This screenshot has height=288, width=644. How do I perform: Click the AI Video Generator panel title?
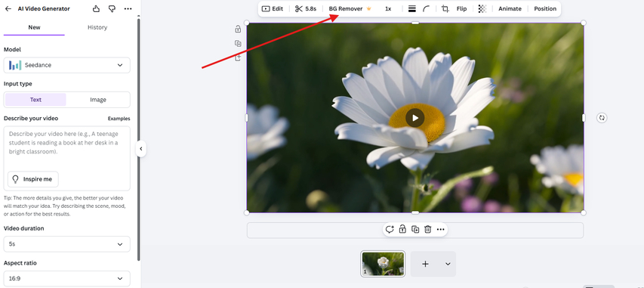(44, 8)
